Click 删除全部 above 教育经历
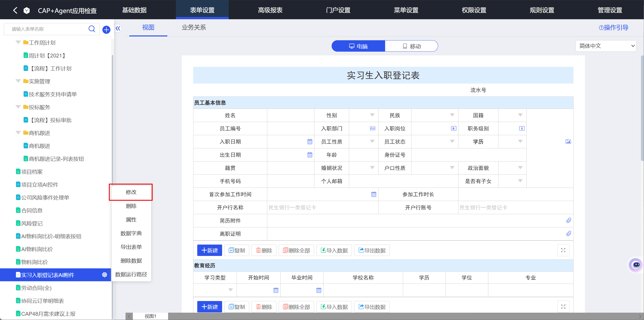644x320 pixels. tap(296, 250)
